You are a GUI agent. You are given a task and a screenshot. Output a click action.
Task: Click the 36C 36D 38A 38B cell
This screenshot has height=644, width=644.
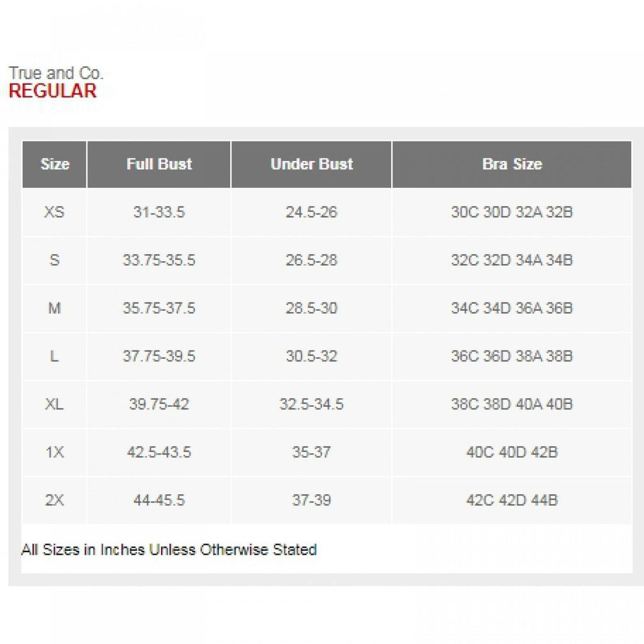point(511,356)
